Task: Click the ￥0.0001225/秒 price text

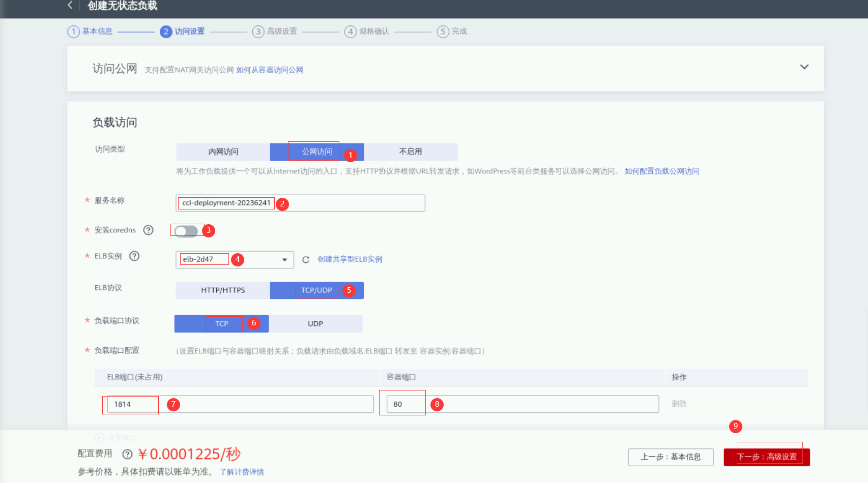Action: pos(189,454)
